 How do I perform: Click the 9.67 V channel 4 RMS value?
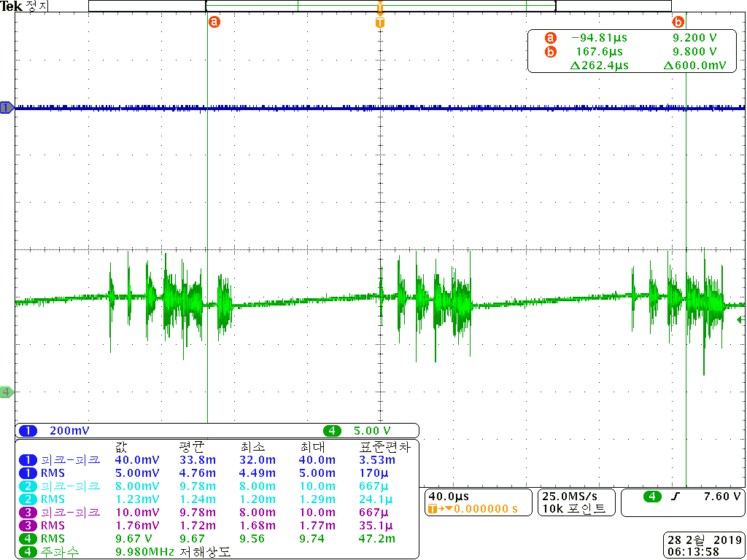tap(135, 539)
